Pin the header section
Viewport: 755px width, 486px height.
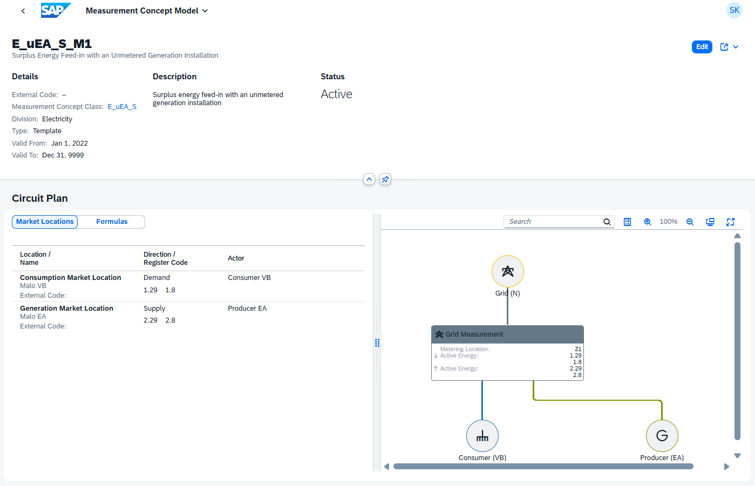[385, 180]
